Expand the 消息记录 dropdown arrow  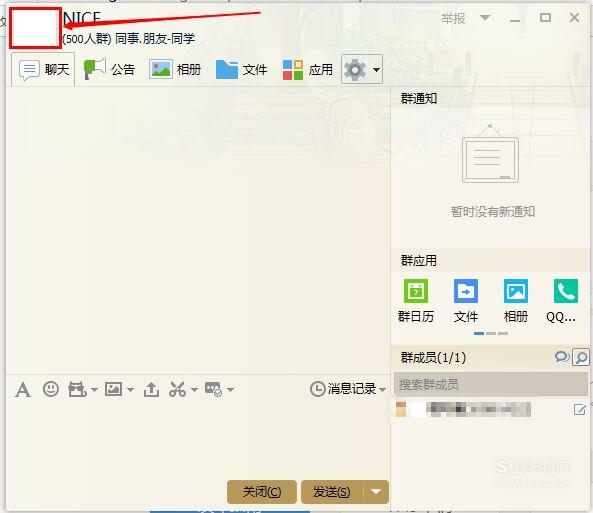pyautogui.click(x=382, y=389)
